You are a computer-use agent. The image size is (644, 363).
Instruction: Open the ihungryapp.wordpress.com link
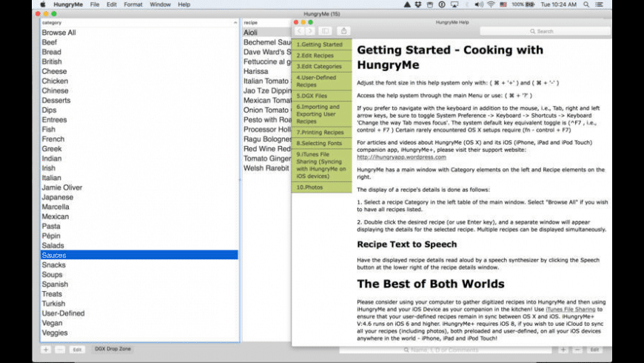[401, 157]
